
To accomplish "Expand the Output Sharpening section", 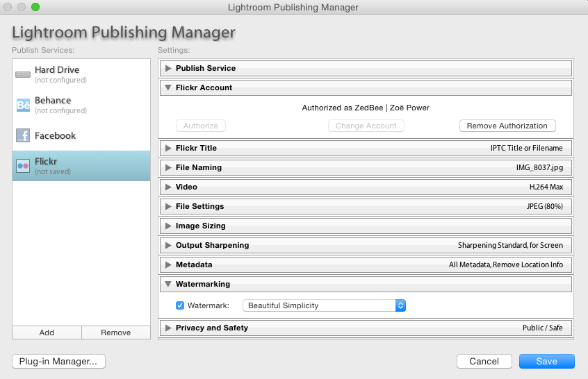I will 168,245.
